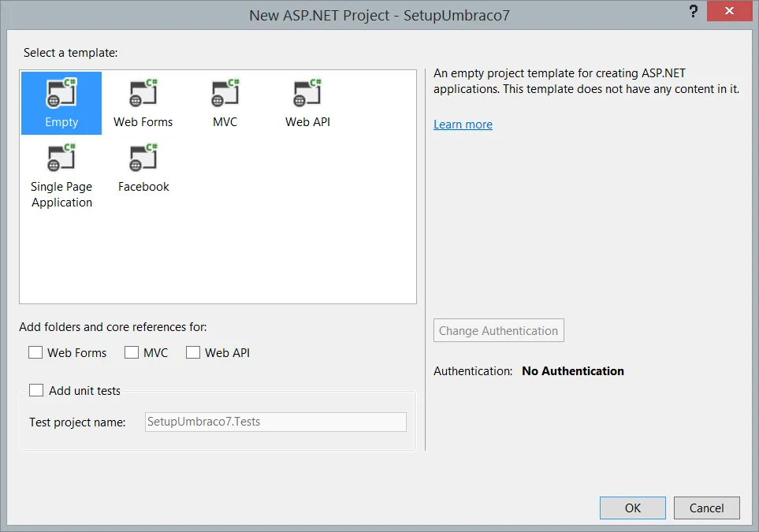The width and height of the screenshot is (759, 532).
Task: Pick the MVC template icon
Action: [225, 95]
